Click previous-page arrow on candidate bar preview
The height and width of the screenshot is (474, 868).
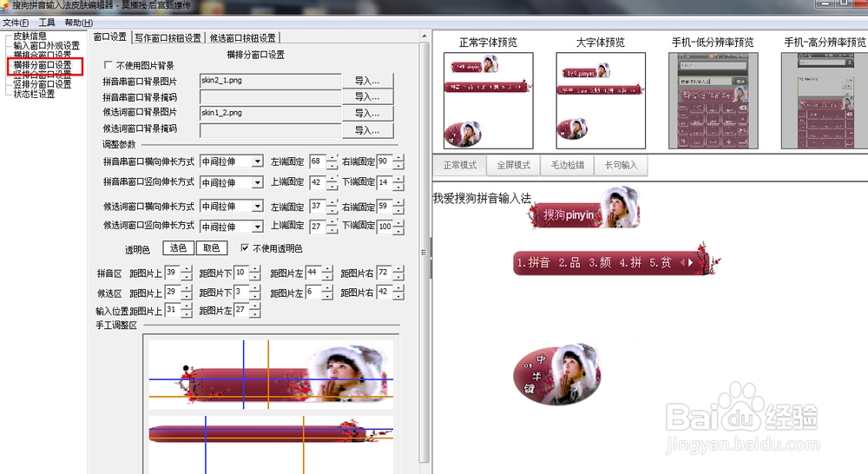tap(682, 262)
